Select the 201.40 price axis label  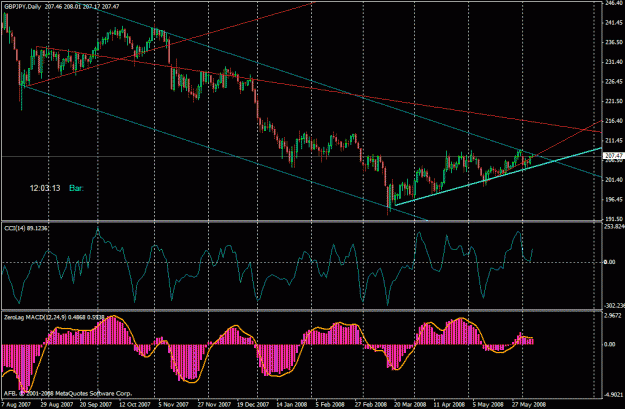(x=615, y=180)
